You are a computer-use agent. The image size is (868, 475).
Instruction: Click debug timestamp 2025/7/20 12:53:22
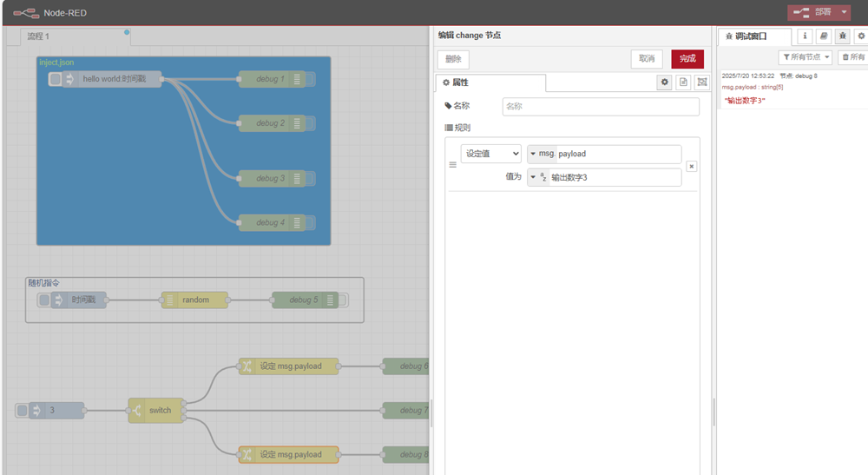tap(748, 76)
